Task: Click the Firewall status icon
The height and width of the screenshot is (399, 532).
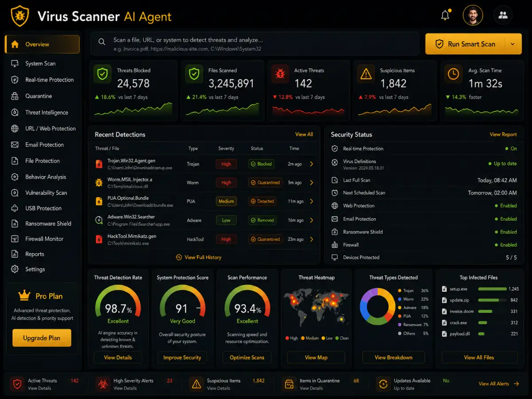Action: pos(335,245)
